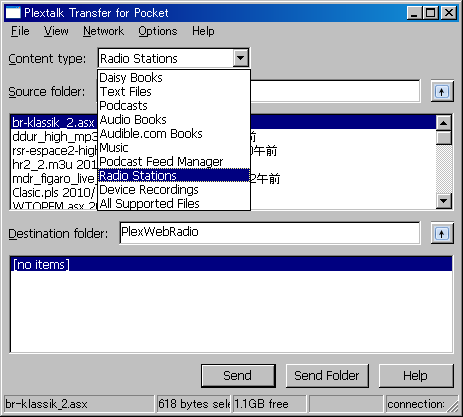This screenshot has width=463, height=417.
Task: Choose Audible.com Books option
Action: point(174,134)
